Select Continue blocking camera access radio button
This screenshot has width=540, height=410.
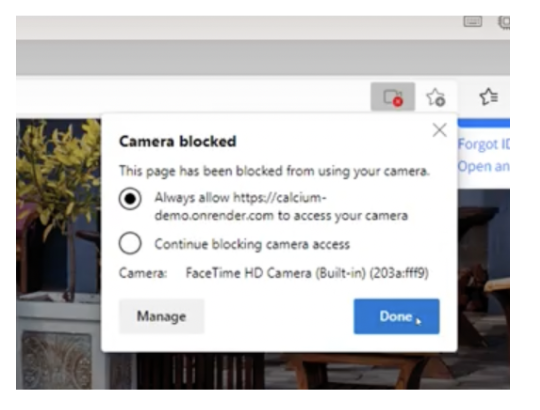coord(130,243)
